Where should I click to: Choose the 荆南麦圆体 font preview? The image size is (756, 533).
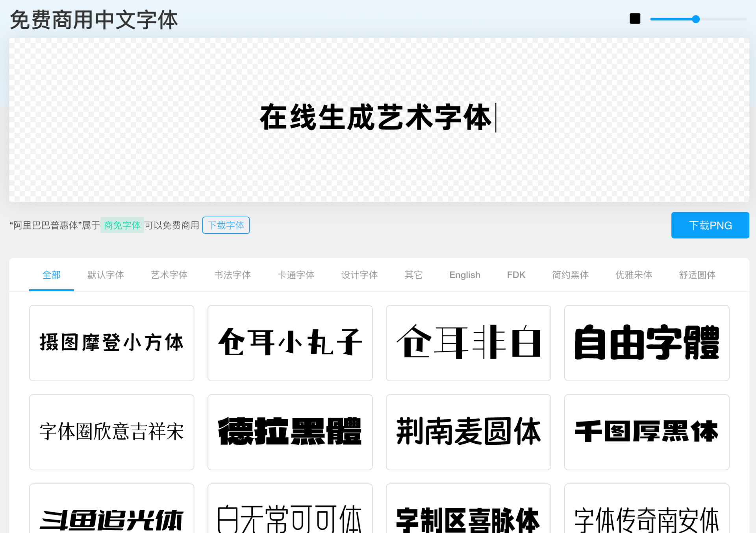pyautogui.click(x=468, y=432)
